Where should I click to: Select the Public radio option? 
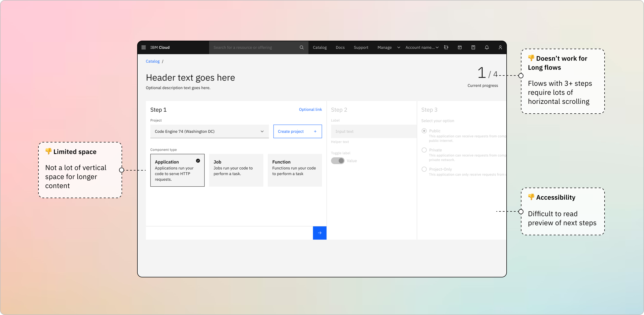click(424, 131)
